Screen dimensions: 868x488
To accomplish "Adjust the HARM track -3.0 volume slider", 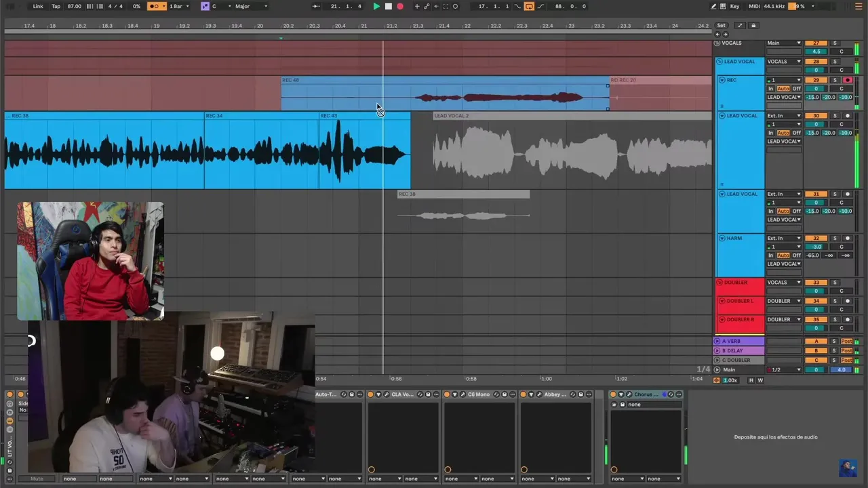I will [x=816, y=247].
